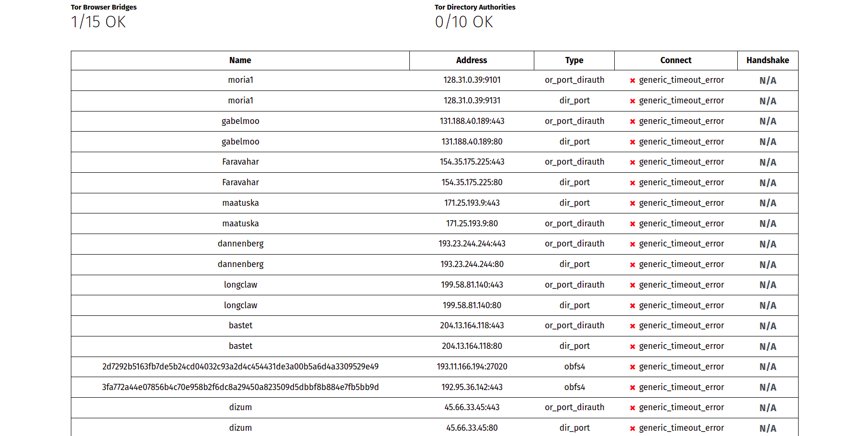This screenshot has height=436, width=868.
Task: Click the Connect column header
Action: click(x=676, y=60)
